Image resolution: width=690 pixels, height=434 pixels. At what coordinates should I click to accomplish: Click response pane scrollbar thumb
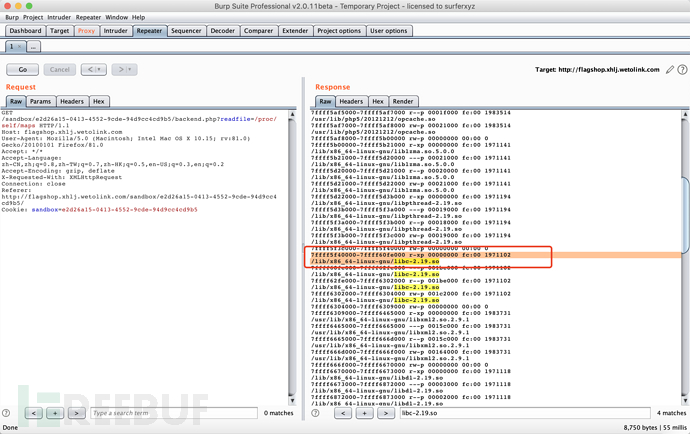click(x=686, y=215)
